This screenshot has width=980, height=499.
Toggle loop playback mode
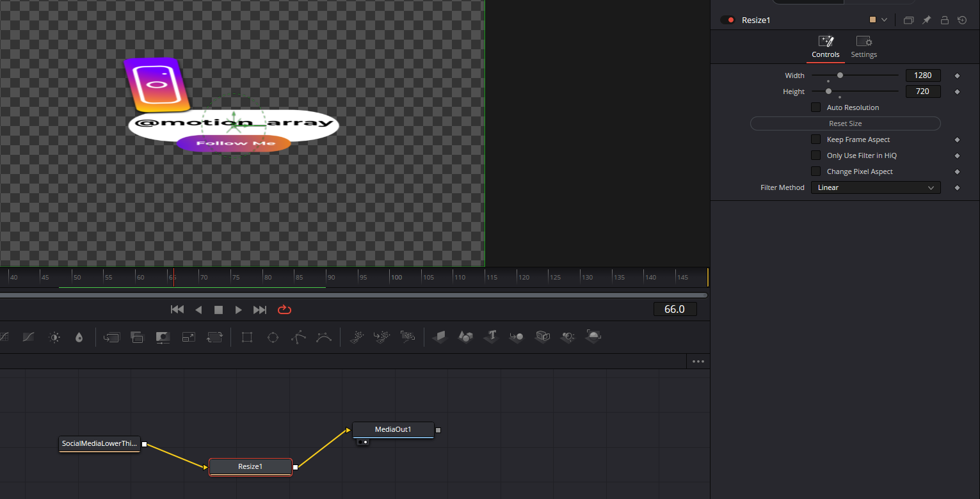284,310
